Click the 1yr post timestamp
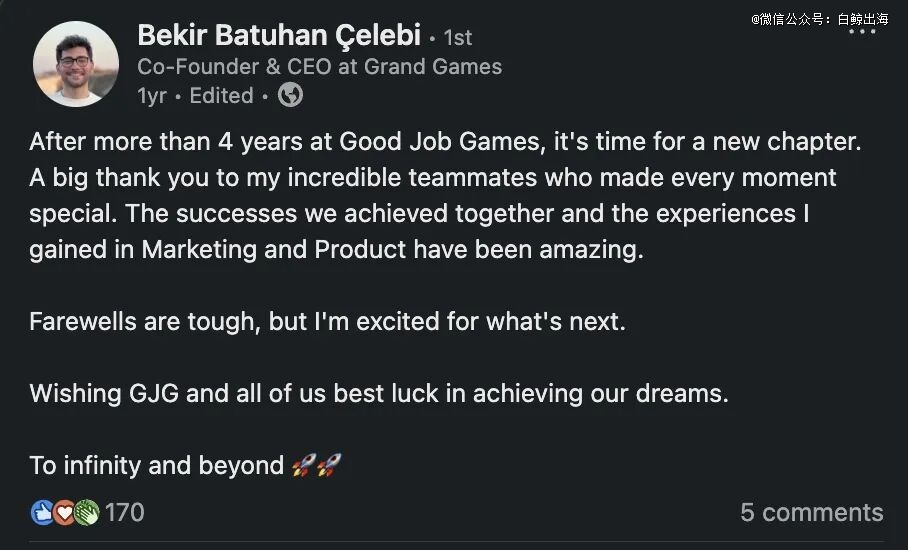908x550 pixels. coord(152,96)
